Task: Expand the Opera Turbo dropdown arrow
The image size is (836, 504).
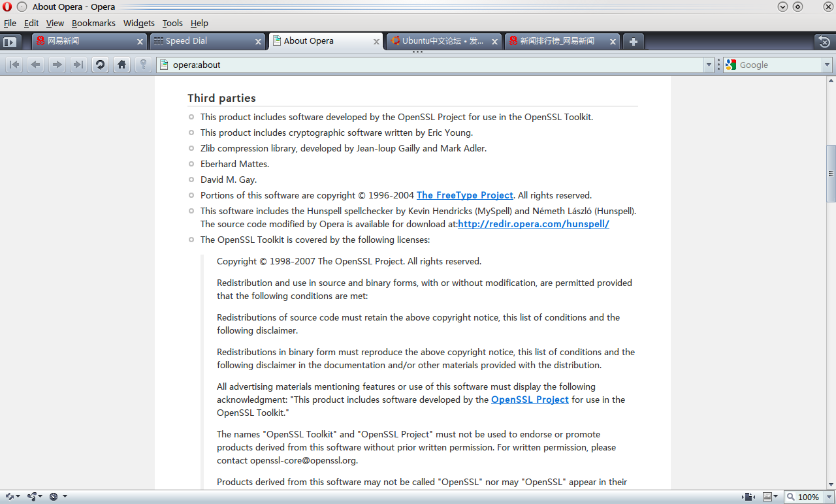Action: click(65, 497)
